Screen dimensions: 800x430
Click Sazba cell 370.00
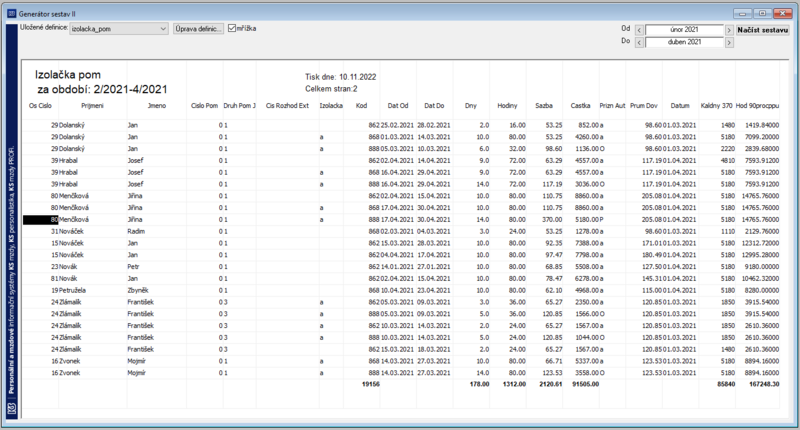552,220
